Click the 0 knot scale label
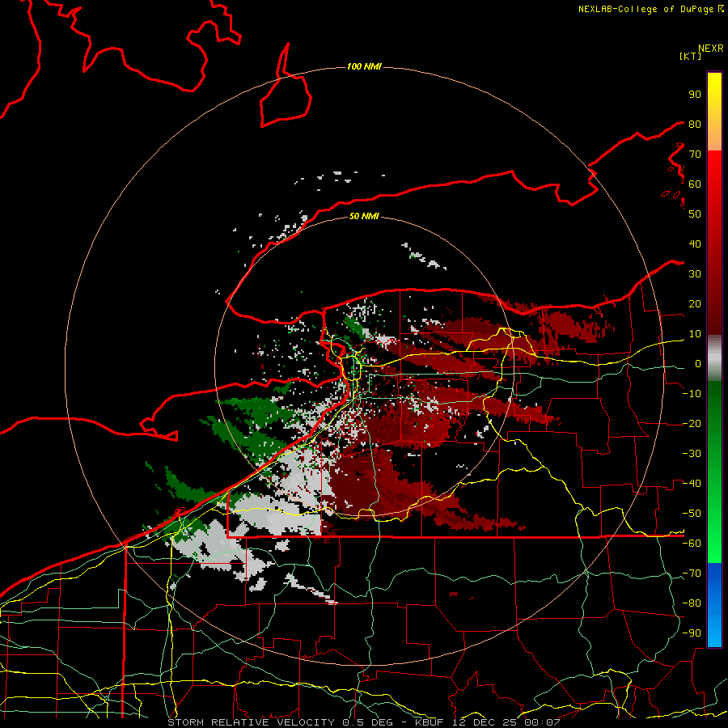Screen dimensions: 728x728 [x=698, y=363]
